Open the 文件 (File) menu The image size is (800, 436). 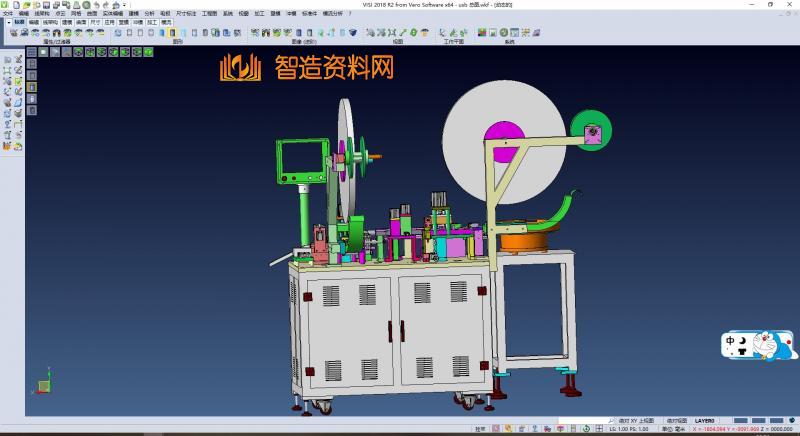coord(7,13)
